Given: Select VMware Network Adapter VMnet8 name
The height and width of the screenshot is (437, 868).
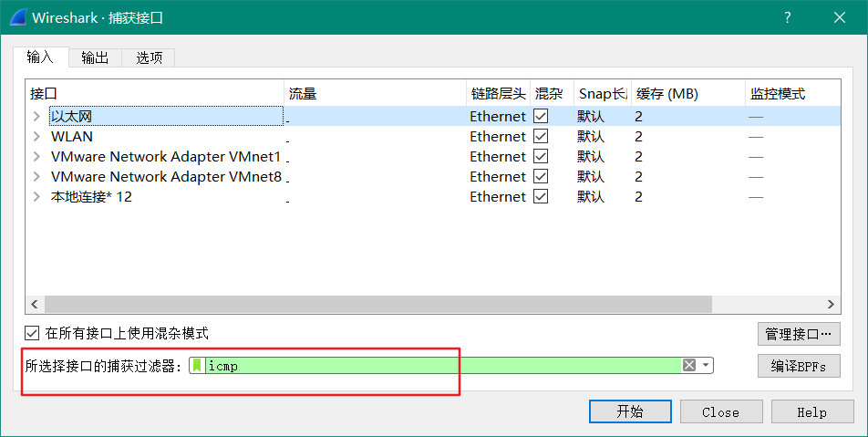Looking at the screenshot, I should pyautogui.click(x=166, y=176).
